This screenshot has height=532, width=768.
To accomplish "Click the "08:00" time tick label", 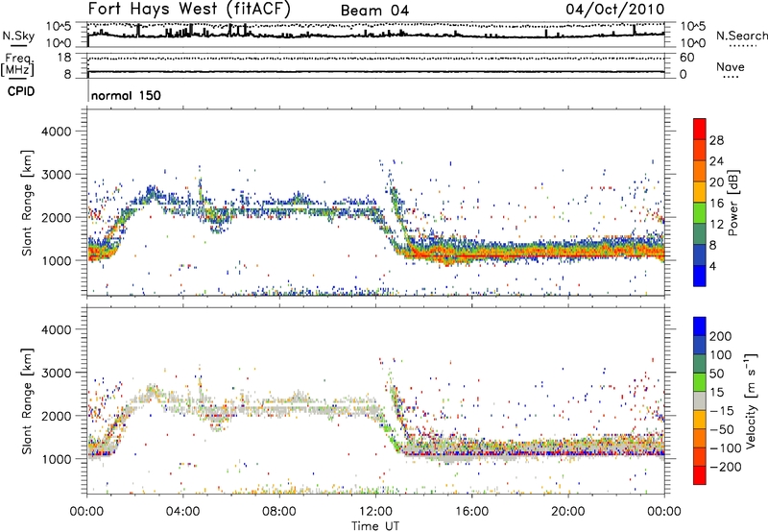I will pos(279,512).
